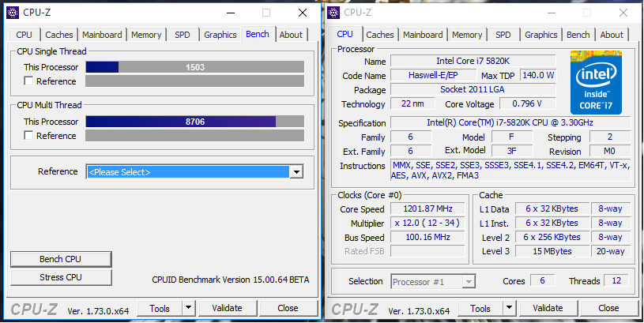This screenshot has width=644, height=323.
Task: Expand the Tools arrow in processor info window
Action: pyautogui.click(x=510, y=308)
